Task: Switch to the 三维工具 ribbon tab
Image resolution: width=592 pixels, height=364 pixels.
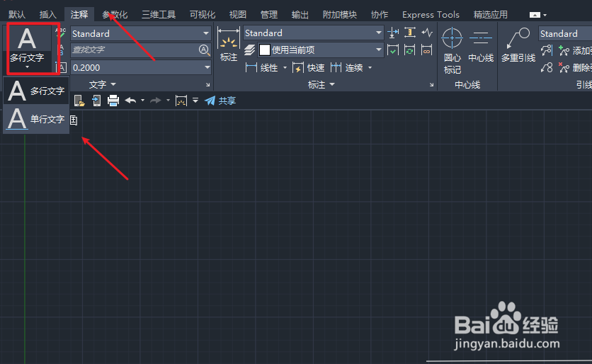Action: [x=159, y=15]
